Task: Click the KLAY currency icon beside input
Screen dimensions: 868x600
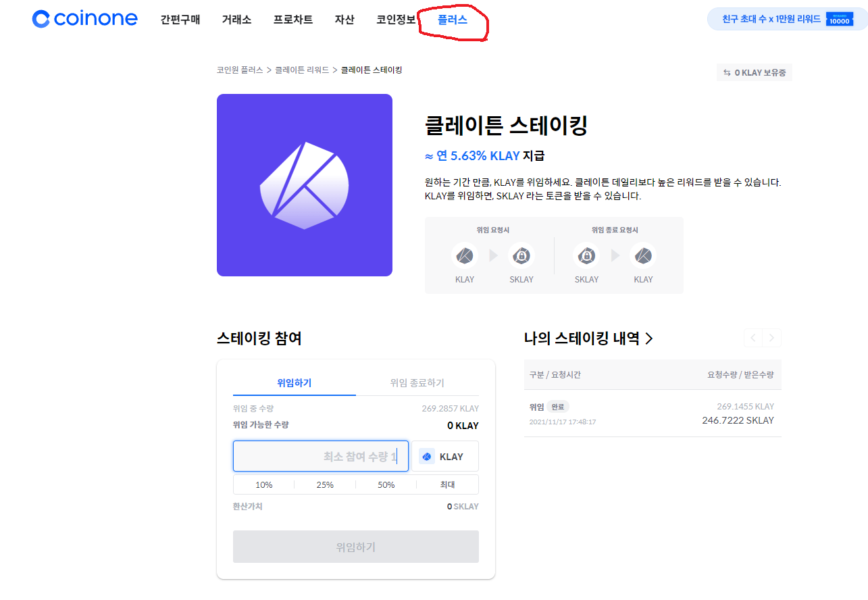Action: pos(427,457)
